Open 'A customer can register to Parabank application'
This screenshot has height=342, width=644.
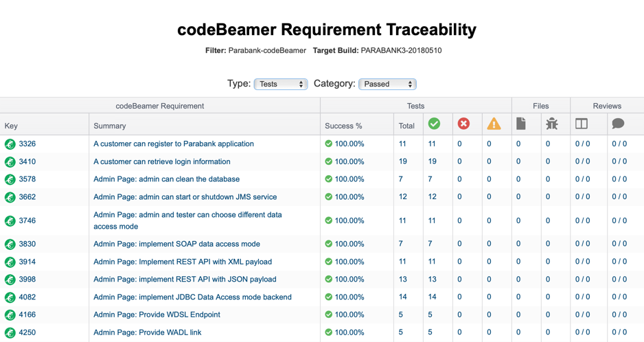[174, 144]
